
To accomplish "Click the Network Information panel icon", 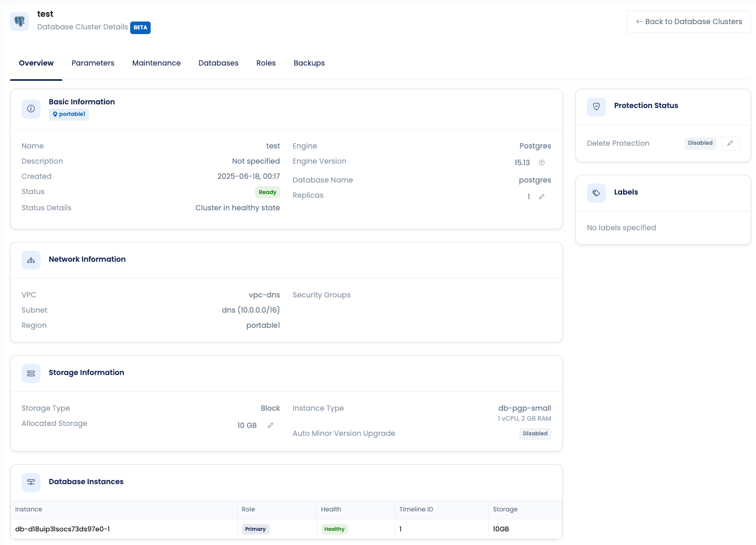I will 30,260.
